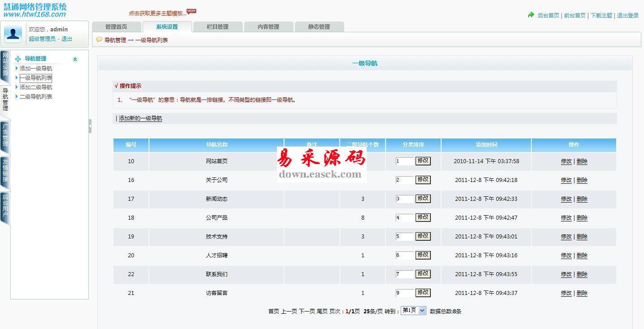Click the 退出登录 link at the top right
The width and height of the screenshot is (644, 329).
tap(628, 15)
